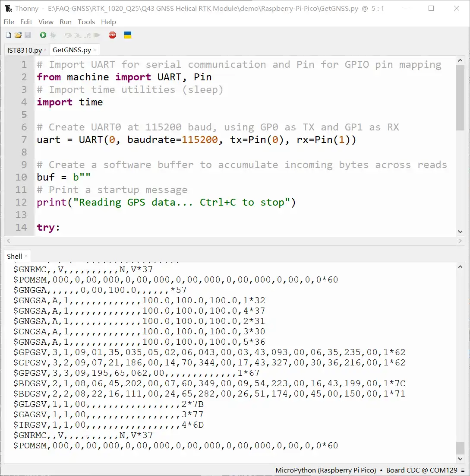Click the Resume execution toolbar icon
This screenshot has width=470, height=476.
(97, 35)
